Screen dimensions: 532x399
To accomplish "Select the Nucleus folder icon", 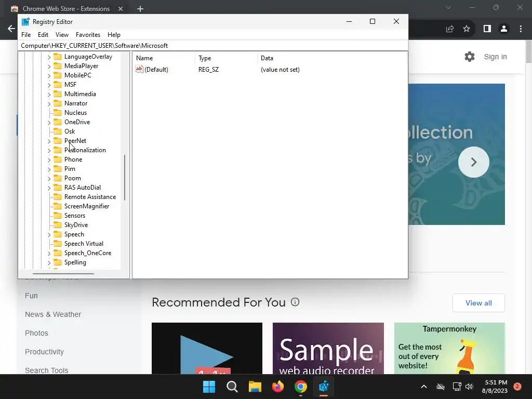I will [58, 112].
